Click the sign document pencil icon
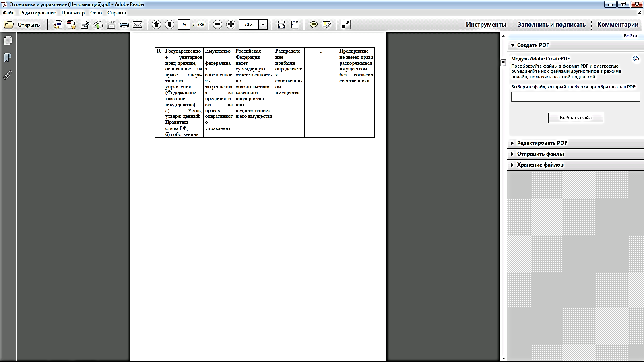644x362 pixels. 85,25
